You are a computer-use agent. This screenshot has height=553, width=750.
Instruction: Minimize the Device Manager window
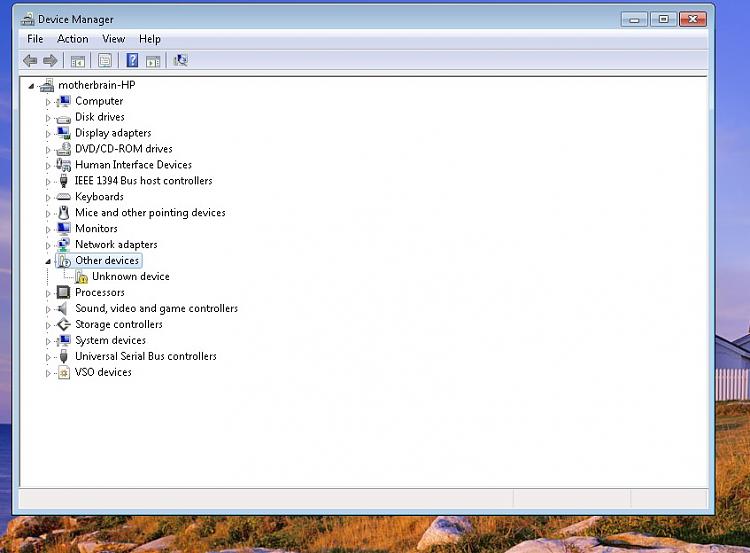634,19
